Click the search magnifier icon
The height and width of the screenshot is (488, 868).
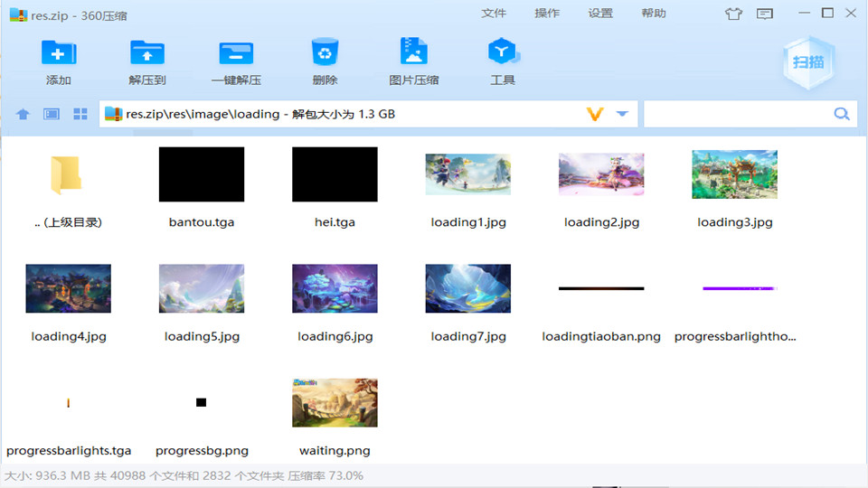(841, 114)
